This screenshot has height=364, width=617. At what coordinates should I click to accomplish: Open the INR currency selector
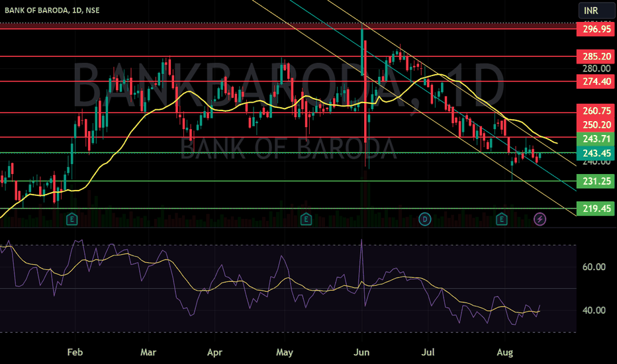[596, 11]
